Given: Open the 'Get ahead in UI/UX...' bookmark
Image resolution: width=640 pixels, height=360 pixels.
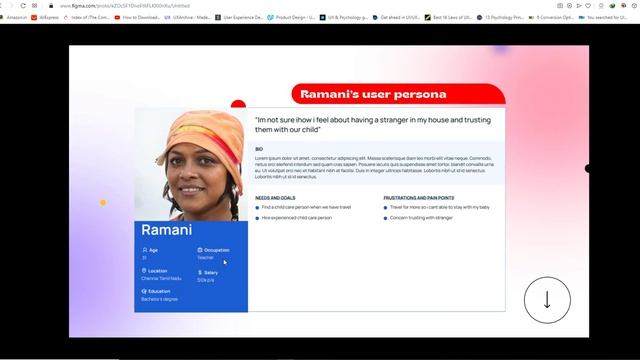Looking at the screenshot, I should pyautogui.click(x=396, y=18).
